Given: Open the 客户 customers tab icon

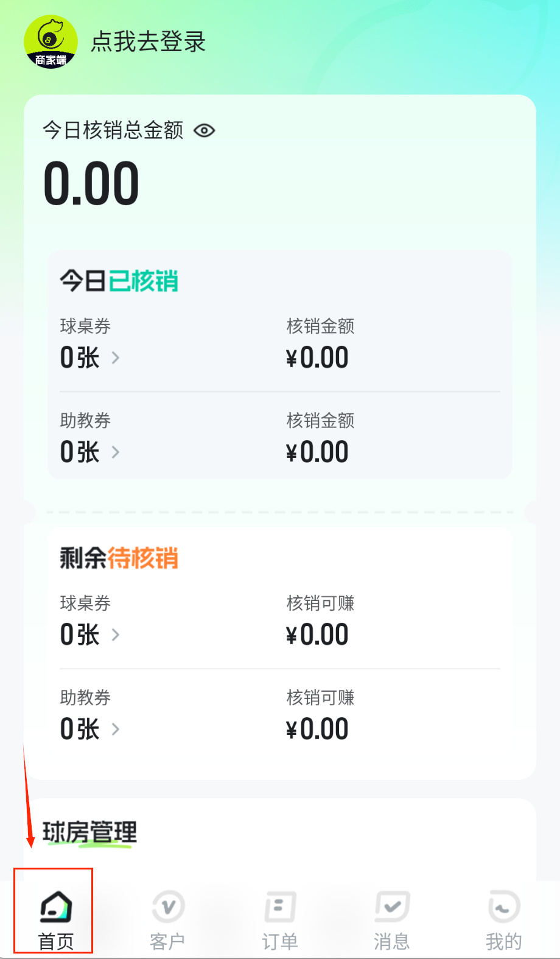Looking at the screenshot, I should (x=168, y=907).
